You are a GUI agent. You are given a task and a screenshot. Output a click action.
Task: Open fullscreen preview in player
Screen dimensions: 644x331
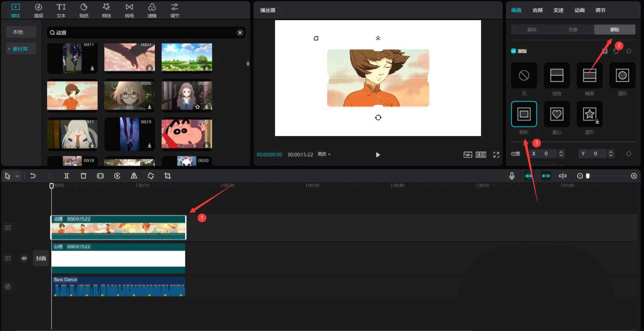pos(496,155)
